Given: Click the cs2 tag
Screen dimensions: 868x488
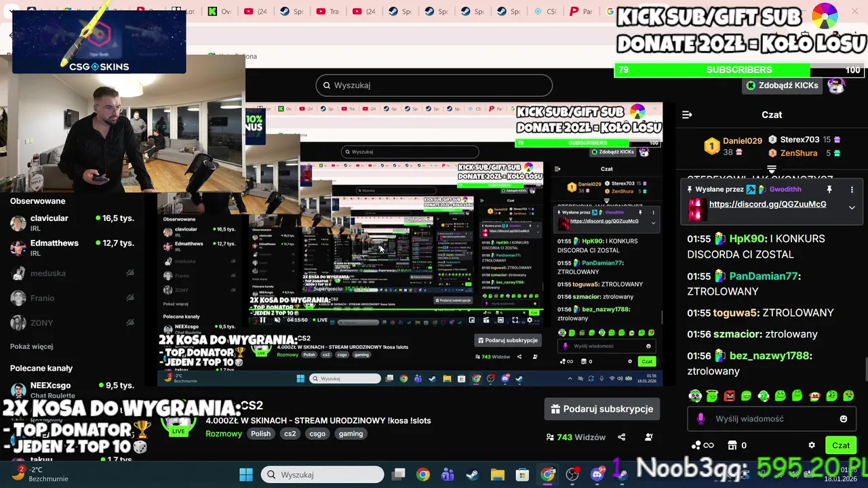Looking at the screenshot, I should [x=290, y=434].
